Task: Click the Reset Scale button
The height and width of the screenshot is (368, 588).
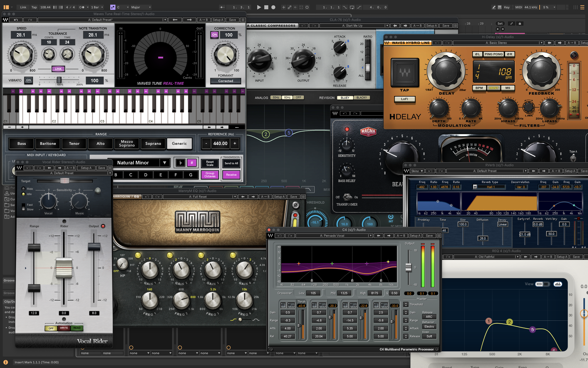Action: [210, 163]
